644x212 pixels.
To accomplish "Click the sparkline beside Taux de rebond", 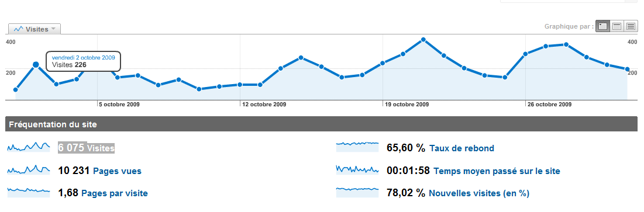I will tap(357, 147).
